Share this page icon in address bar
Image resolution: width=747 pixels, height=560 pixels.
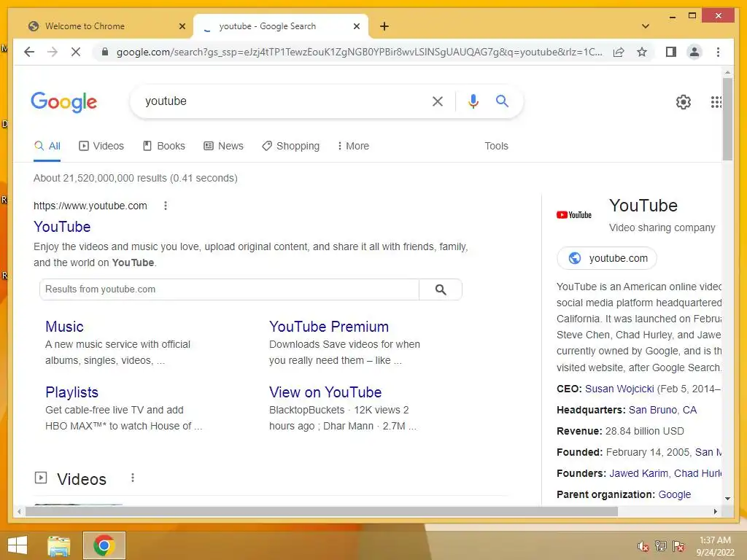(x=619, y=52)
